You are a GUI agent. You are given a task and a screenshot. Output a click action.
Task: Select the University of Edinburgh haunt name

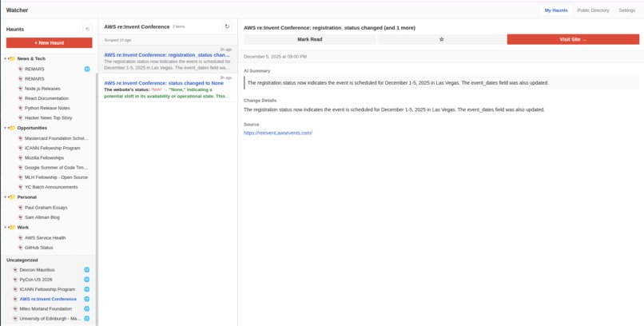tap(50, 319)
